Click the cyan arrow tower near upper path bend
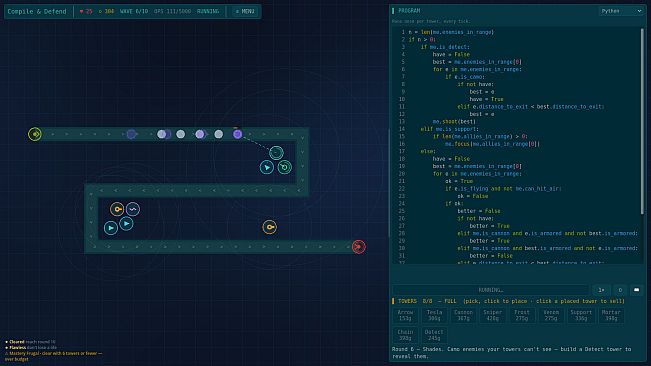 point(267,167)
